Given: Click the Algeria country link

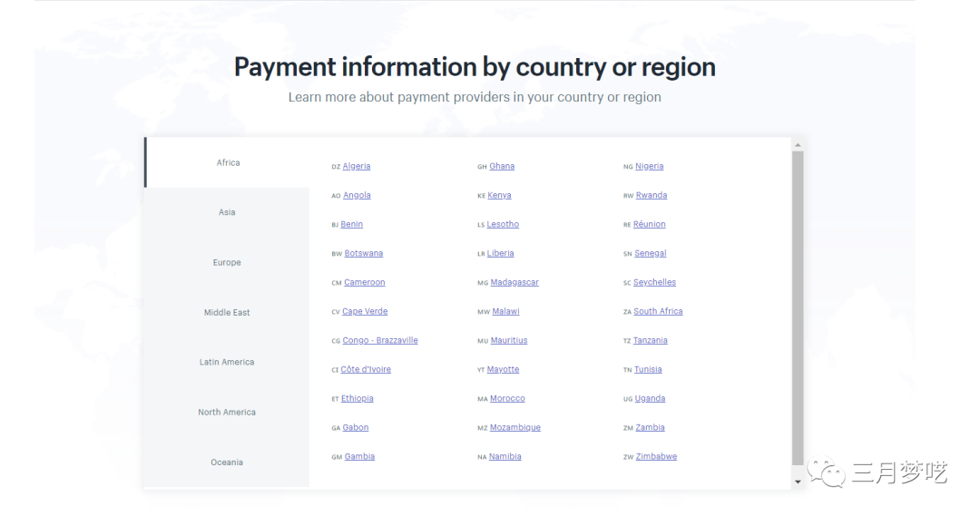Looking at the screenshot, I should pos(357,167).
